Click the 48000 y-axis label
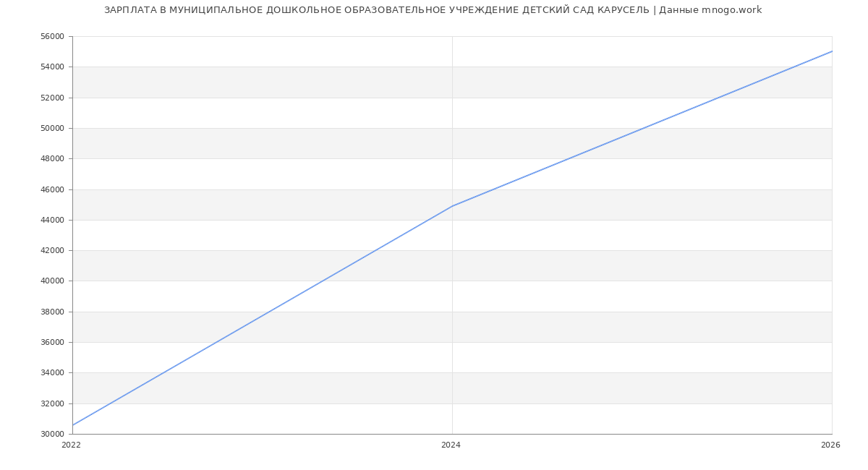868x470 pixels. click(52, 159)
